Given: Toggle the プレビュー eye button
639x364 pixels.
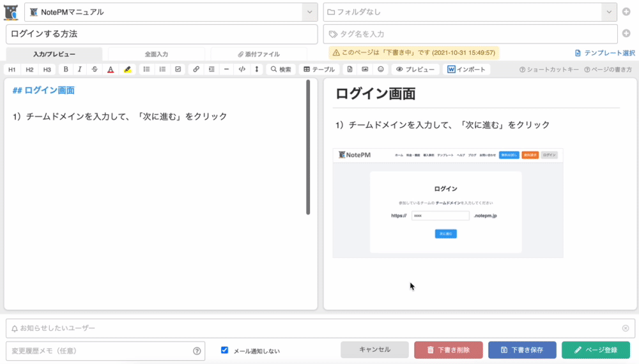Looking at the screenshot, I should click(415, 69).
